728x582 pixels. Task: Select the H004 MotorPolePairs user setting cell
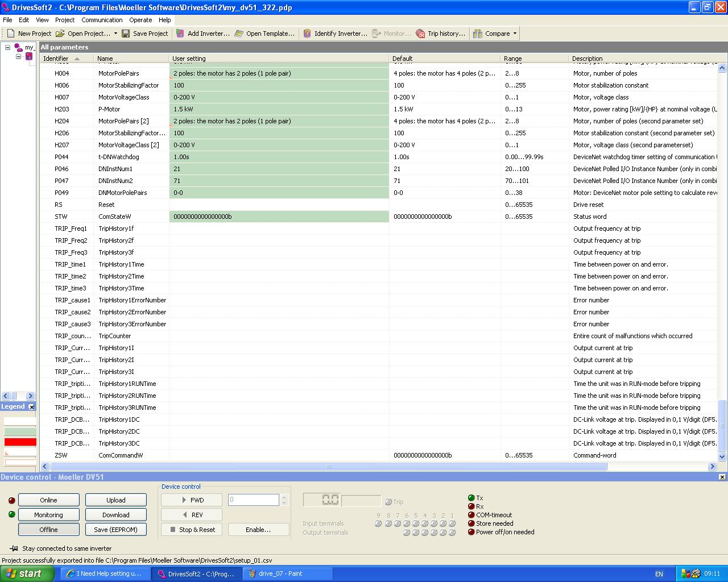point(279,73)
